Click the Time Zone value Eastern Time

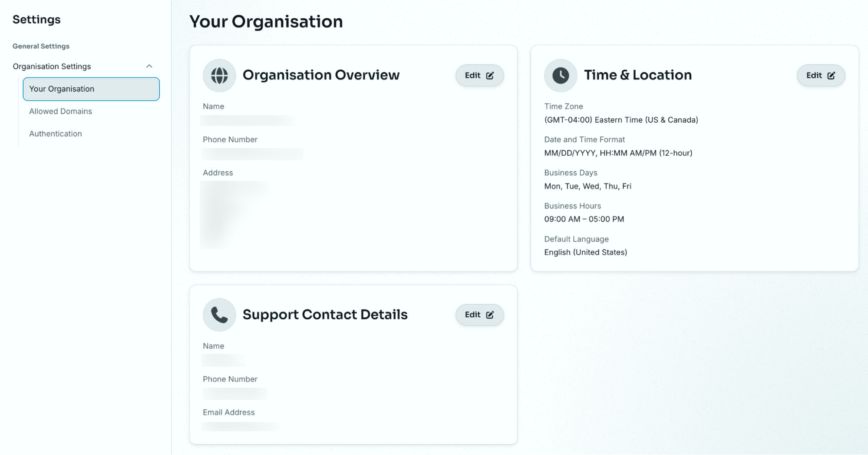pyautogui.click(x=621, y=120)
